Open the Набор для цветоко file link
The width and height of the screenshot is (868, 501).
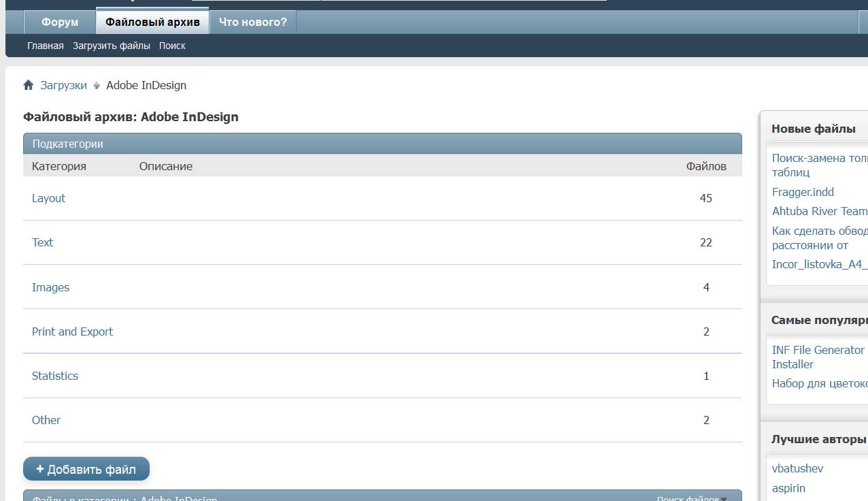coord(820,383)
